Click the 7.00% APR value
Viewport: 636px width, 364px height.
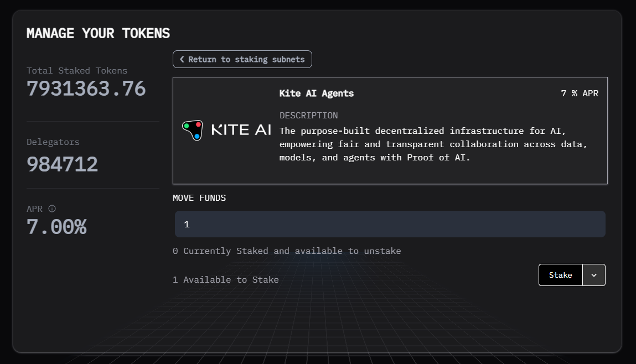click(56, 227)
